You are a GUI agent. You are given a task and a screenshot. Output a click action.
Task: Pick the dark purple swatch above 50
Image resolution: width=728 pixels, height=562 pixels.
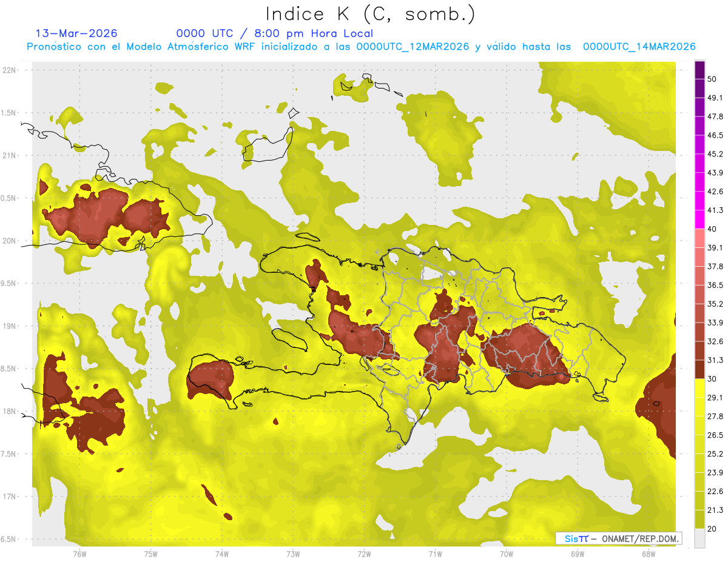[699, 70]
